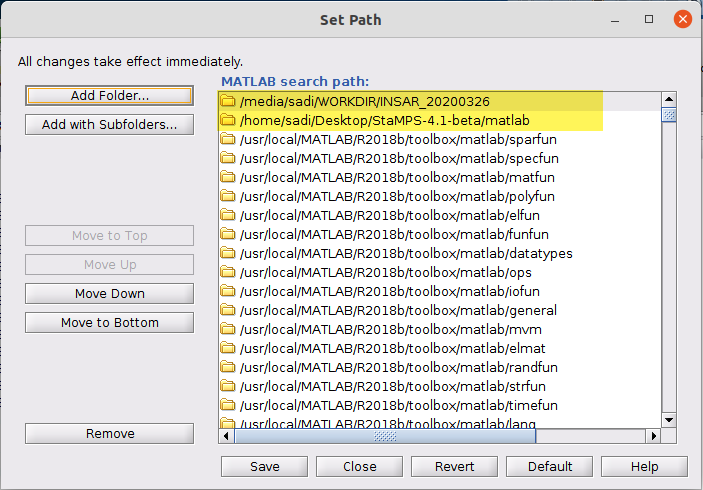Remove the selected path entry
The image size is (703, 490).
(109, 434)
